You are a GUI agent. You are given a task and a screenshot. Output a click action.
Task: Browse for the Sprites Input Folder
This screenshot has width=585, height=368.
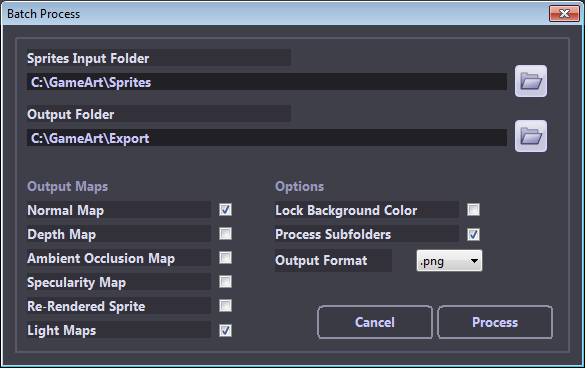point(531,81)
